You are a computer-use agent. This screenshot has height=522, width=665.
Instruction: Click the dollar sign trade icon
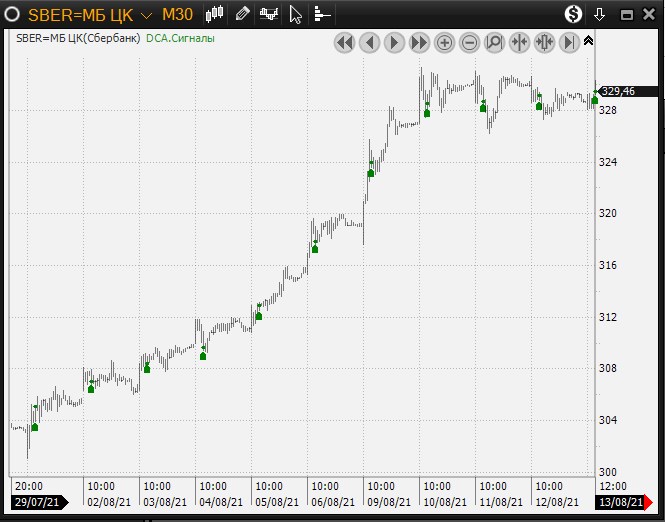click(573, 14)
